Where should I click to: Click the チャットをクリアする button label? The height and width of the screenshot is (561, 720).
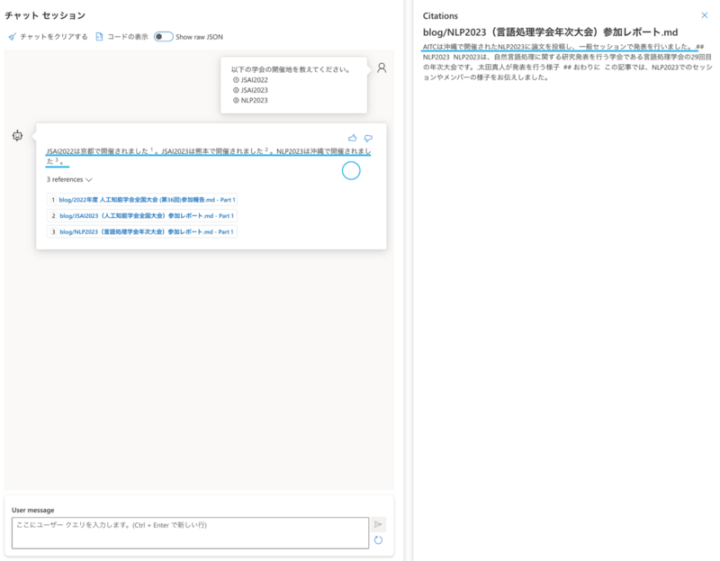tap(55, 36)
